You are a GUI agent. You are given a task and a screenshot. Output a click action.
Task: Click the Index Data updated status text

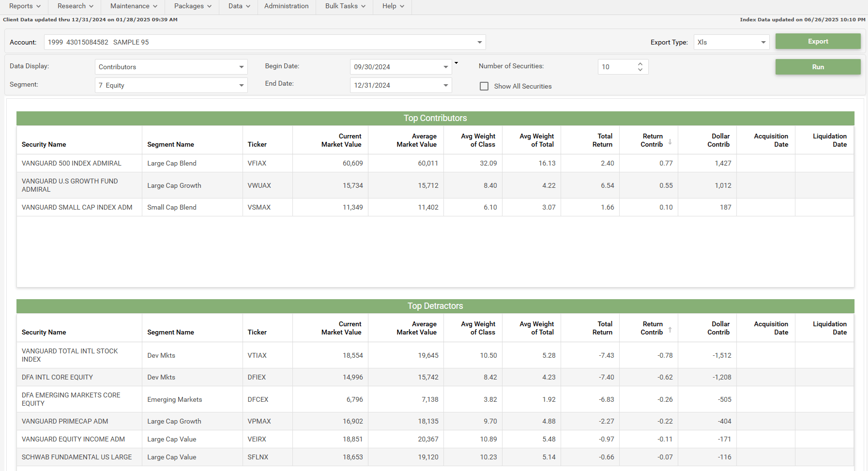(802, 20)
